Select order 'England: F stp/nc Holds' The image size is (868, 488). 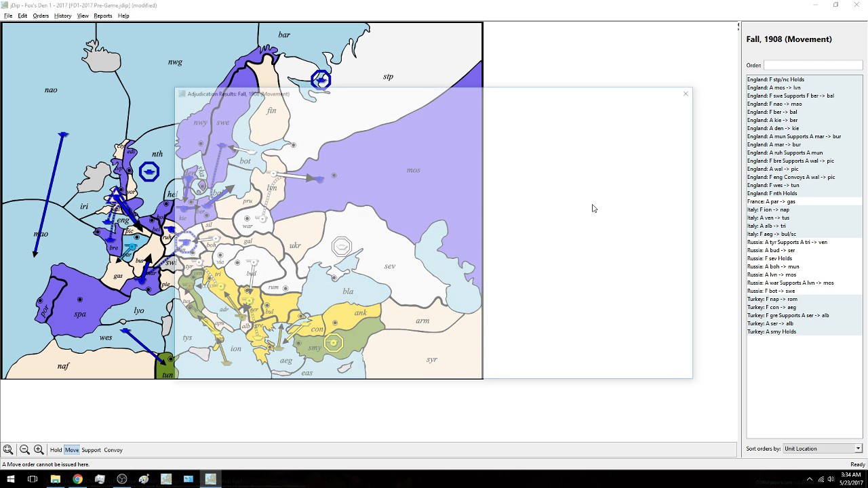(804, 79)
